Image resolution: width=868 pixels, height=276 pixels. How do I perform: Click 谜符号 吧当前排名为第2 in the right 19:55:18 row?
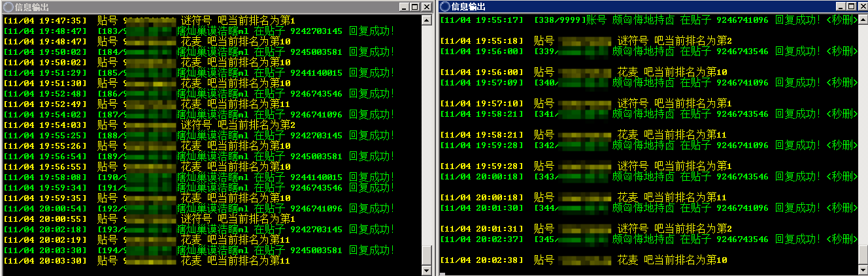point(675,41)
